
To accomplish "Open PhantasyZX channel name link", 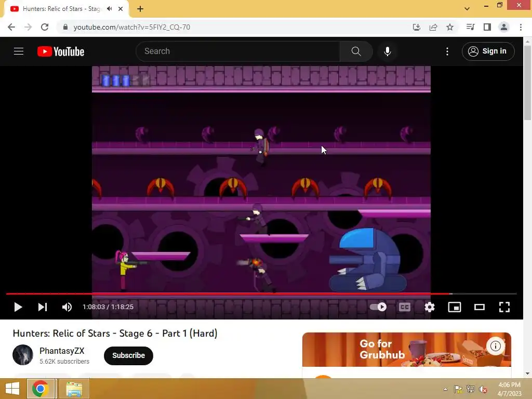I will coord(62,351).
